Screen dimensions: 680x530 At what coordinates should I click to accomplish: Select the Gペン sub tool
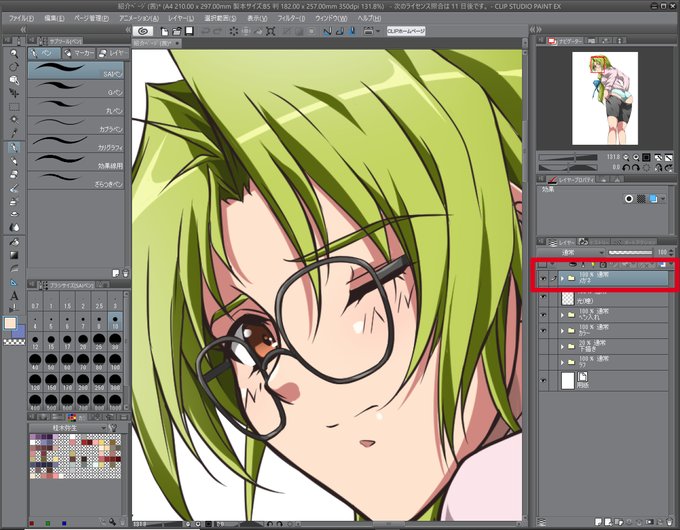click(x=76, y=88)
